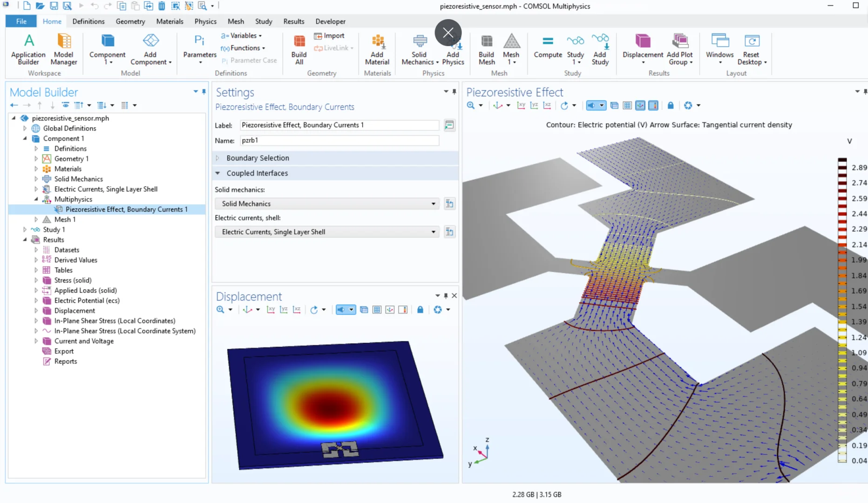This screenshot has height=503, width=868.
Task: Open the Application Builder
Action: coord(28,49)
